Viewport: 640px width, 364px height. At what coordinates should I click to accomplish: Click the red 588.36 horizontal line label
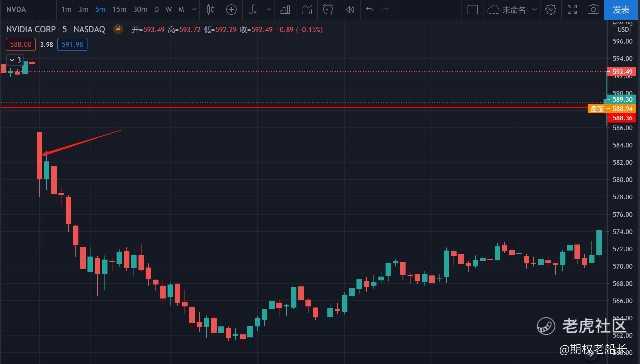click(621, 118)
